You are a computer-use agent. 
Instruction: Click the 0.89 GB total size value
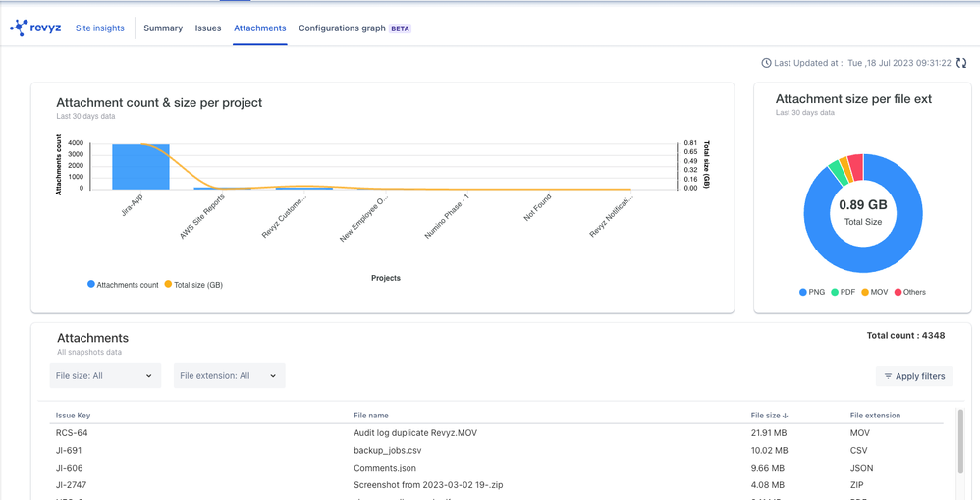click(863, 205)
